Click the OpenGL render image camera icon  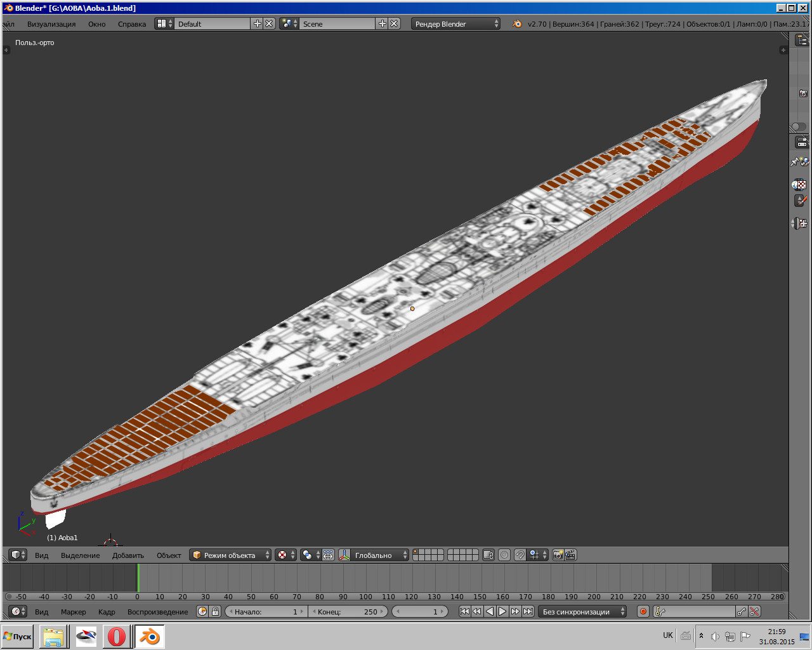[558, 555]
